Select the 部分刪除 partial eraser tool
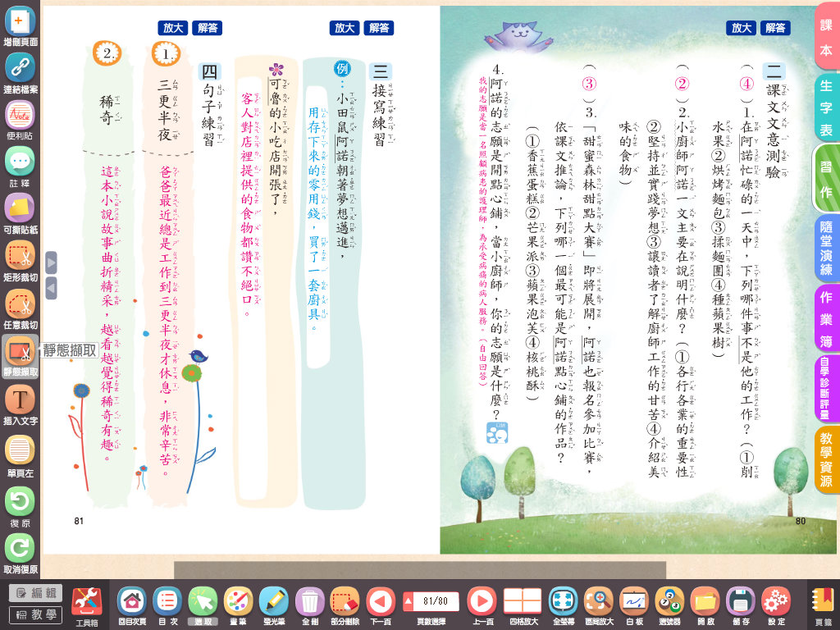Viewport: 840px width, 630px height. pos(345,605)
